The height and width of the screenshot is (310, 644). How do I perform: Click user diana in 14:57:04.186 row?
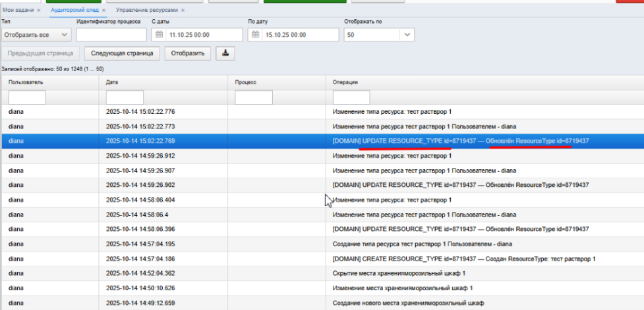(x=16, y=259)
